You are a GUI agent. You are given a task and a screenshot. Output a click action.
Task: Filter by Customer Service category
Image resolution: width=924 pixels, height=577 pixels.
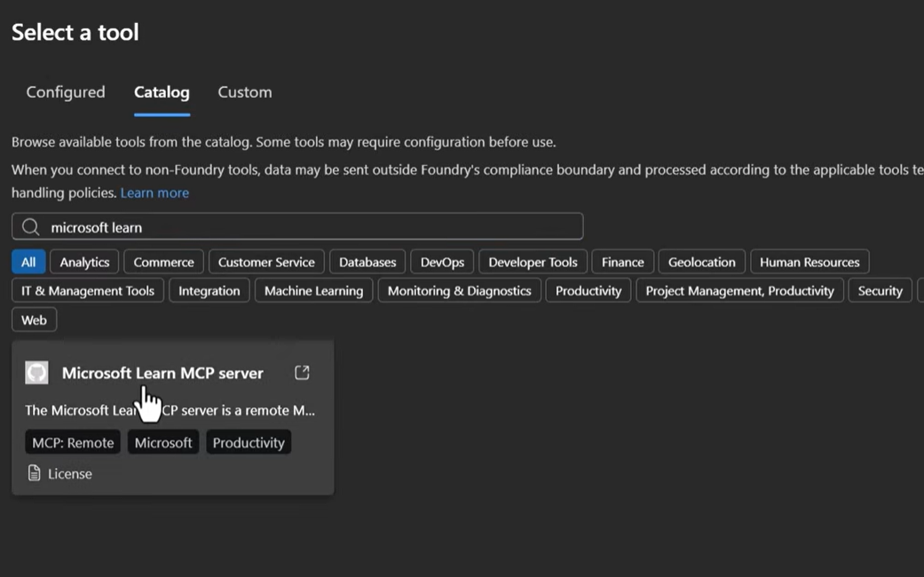(x=266, y=262)
